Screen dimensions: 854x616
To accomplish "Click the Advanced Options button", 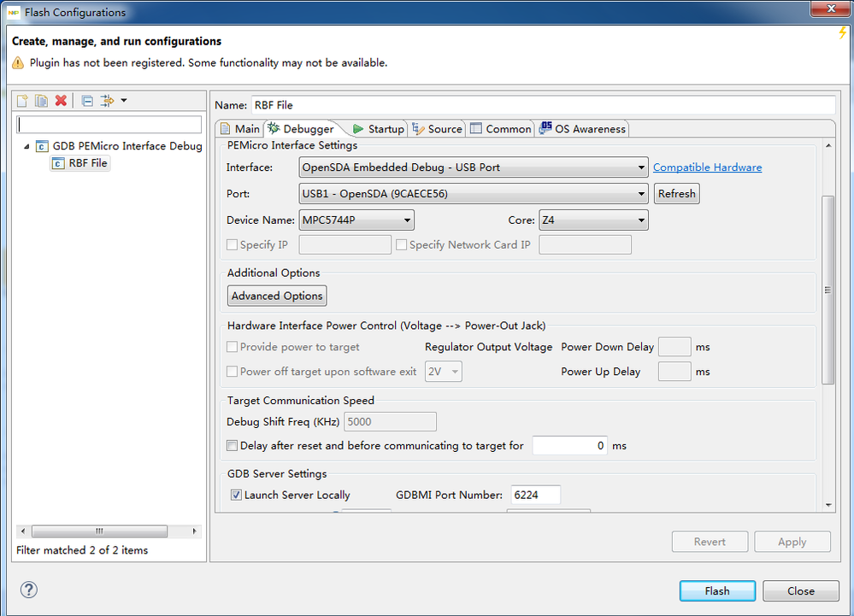I will (x=277, y=296).
